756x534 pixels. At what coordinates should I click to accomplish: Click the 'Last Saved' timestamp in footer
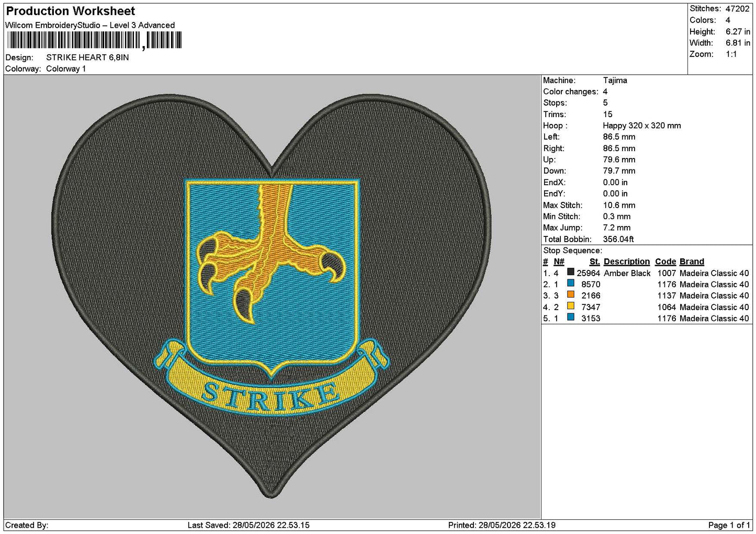249,525
